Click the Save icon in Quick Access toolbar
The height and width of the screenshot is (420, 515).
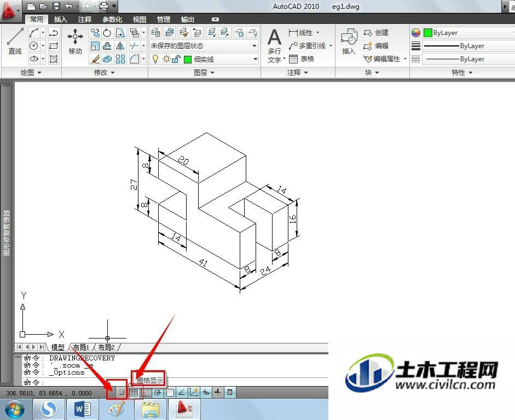pos(56,6)
